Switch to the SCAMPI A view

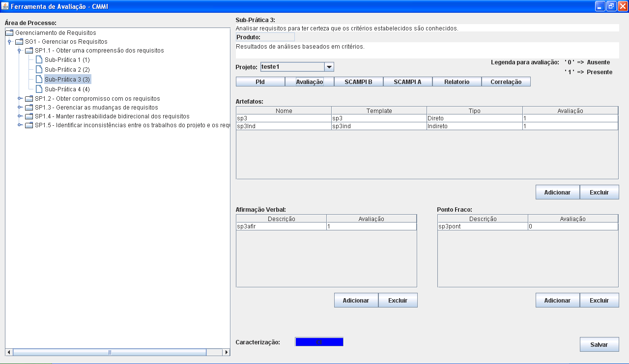coord(408,82)
